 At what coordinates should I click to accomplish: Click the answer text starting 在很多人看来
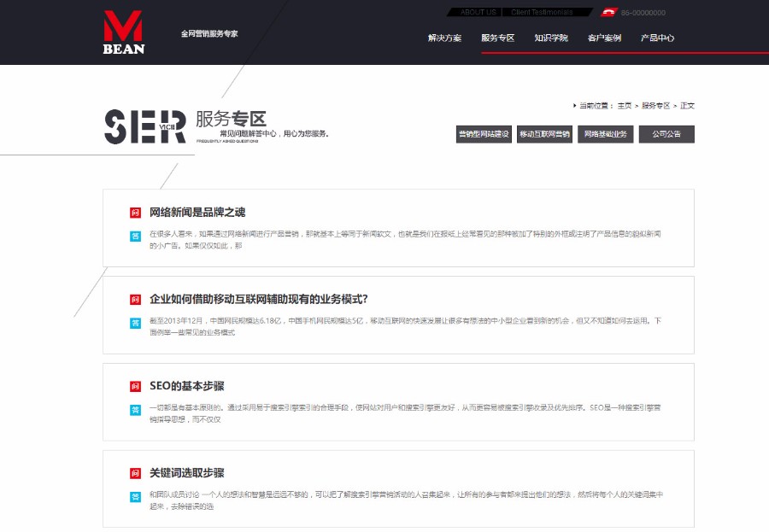tap(405, 240)
